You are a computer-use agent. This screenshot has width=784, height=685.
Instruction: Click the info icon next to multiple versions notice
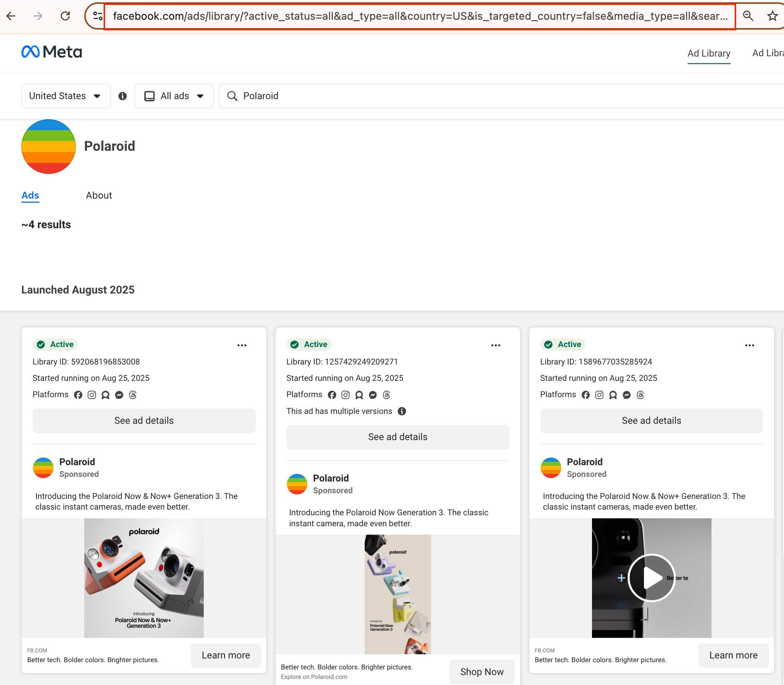401,411
